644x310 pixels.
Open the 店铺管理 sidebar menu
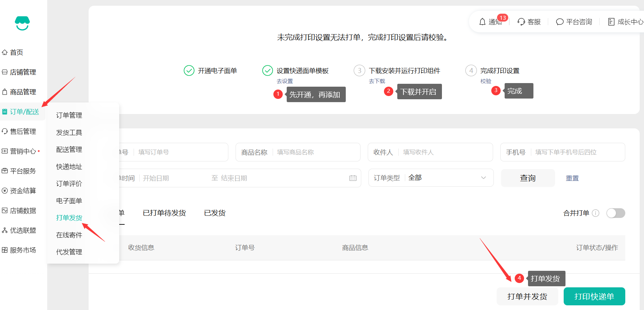click(x=23, y=72)
